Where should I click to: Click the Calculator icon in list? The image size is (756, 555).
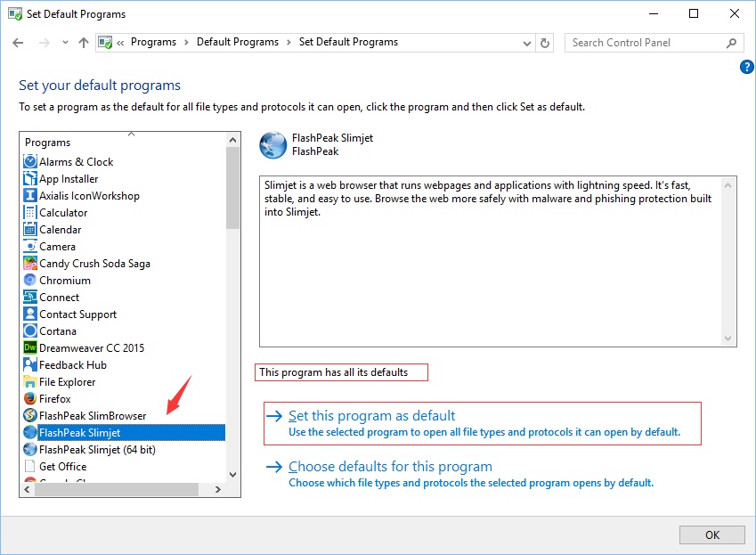point(30,212)
